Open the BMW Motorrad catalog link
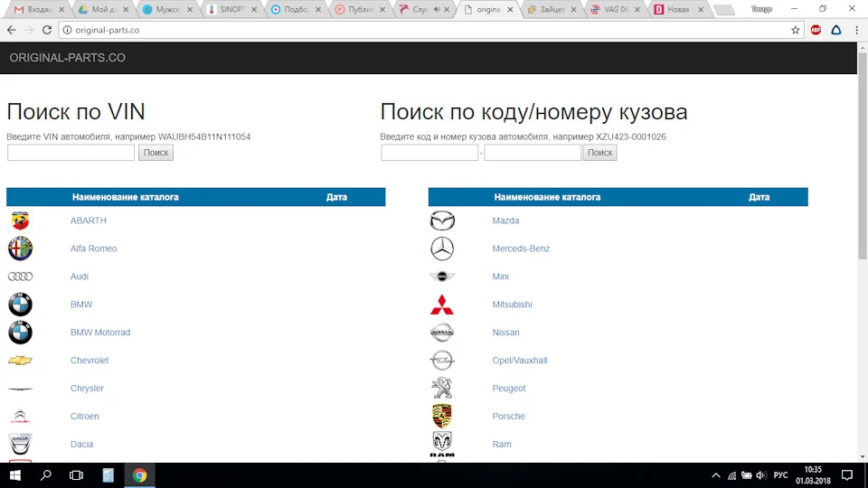This screenshot has width=868, height=488. tap(100, 332)
